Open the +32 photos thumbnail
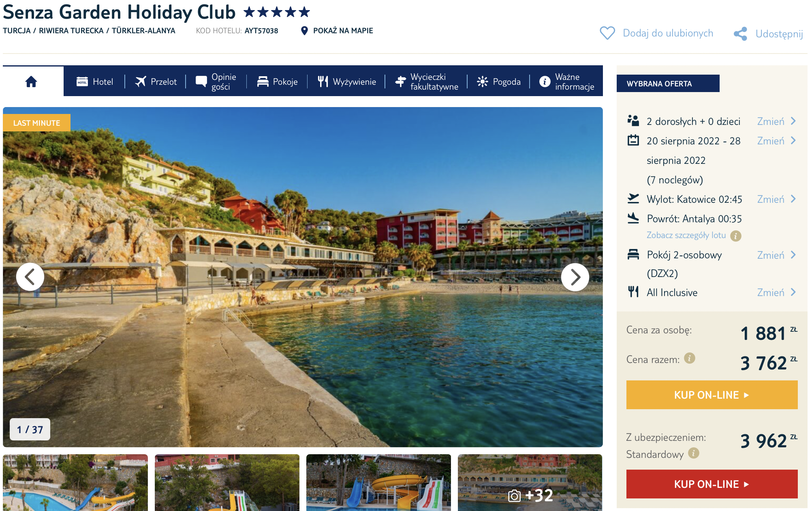Viewport: 812px width, 511px height. click(x=530, y=483)
